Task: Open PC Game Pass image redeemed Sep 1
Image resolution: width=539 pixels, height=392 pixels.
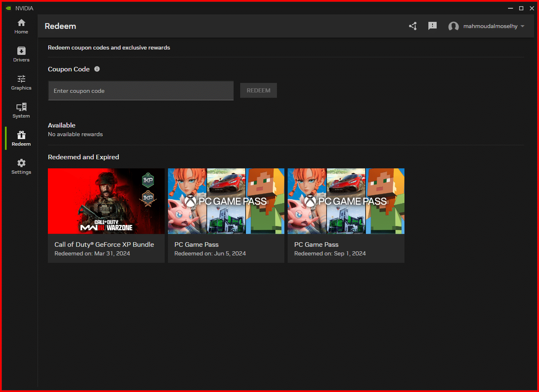Action: point(346,201)
